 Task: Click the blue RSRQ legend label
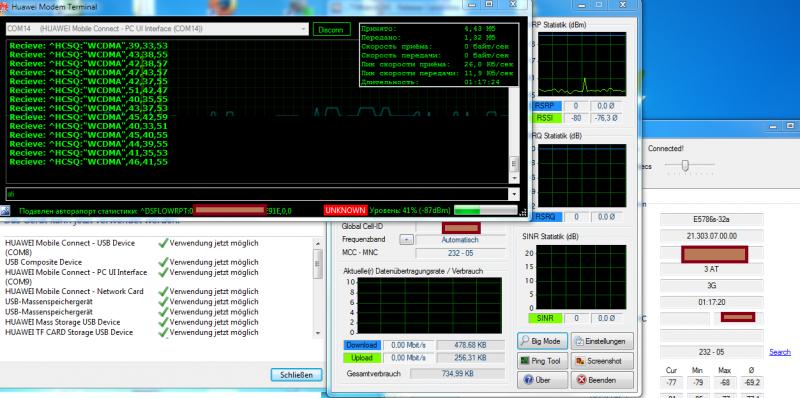(546, 217)
